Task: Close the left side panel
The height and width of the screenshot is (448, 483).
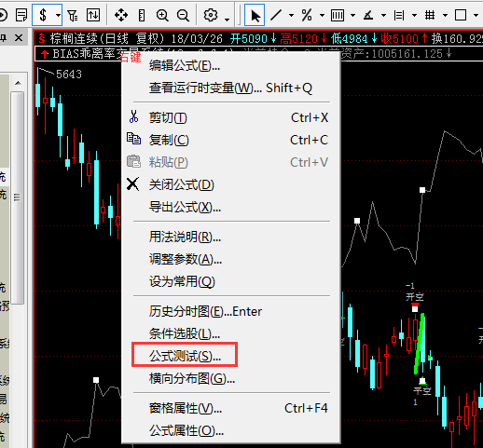Action: click(x=19, y=38)
